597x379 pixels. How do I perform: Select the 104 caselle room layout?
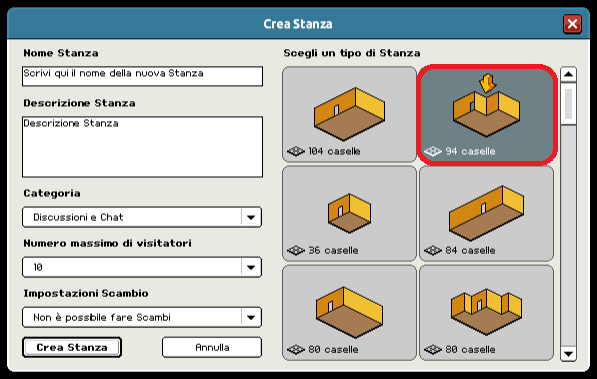pyautogui.click(x=349, y=114)
